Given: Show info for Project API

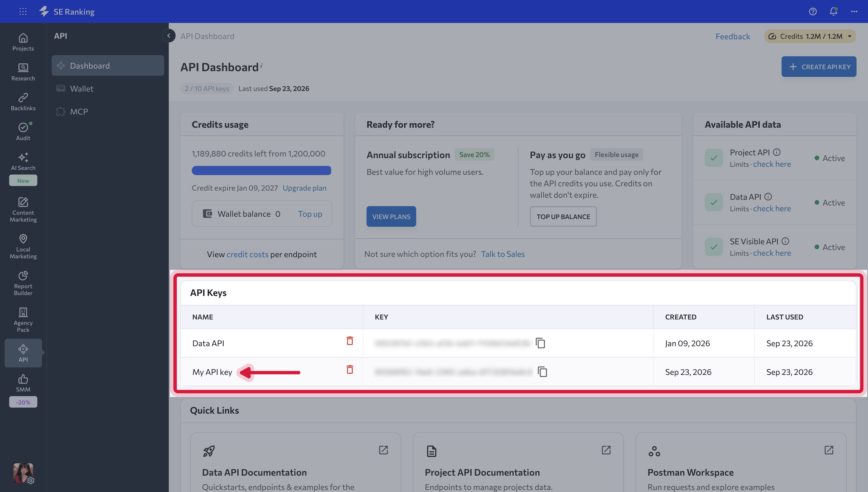Looking at the screenshot, I should click(x=777, y=152).
